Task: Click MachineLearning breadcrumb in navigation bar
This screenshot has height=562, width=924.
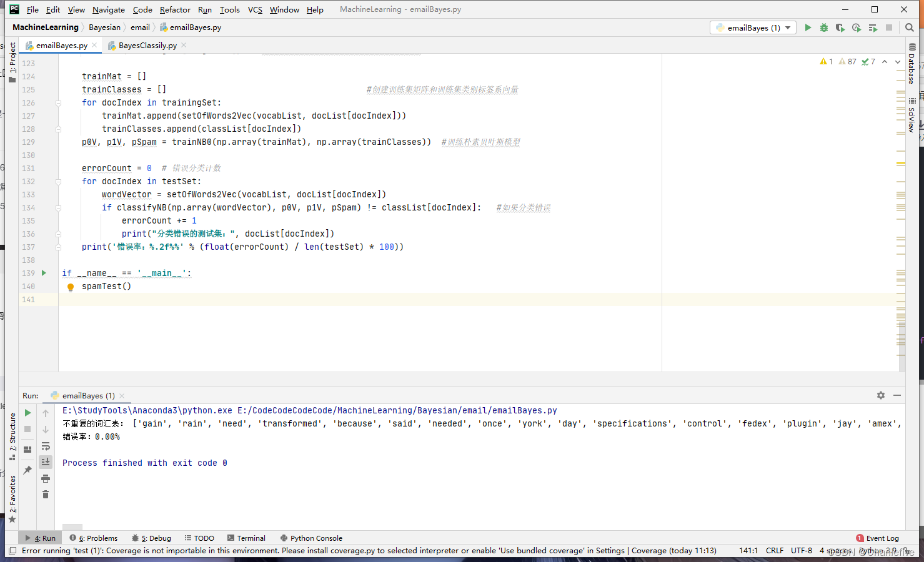Action: pyautogui.click(x=46, y=27)
